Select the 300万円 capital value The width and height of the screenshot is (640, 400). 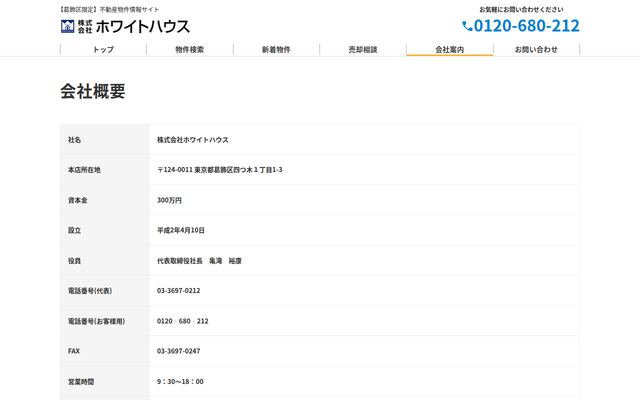tap(169, 200)
